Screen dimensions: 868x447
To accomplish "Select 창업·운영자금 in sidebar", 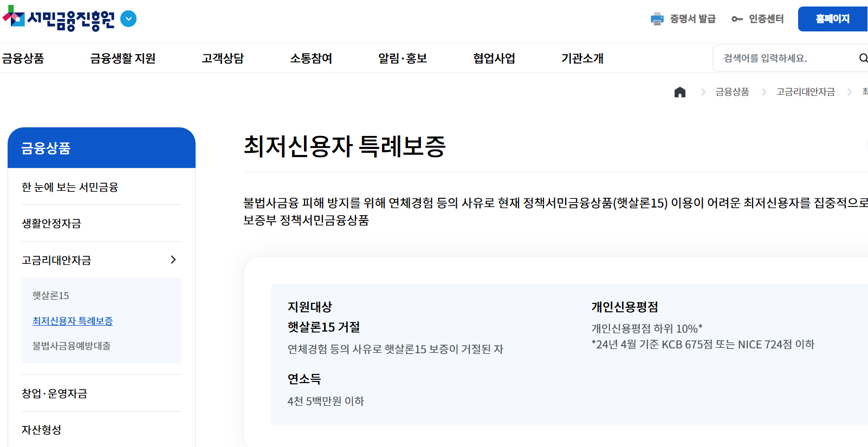I will [54, 393].
